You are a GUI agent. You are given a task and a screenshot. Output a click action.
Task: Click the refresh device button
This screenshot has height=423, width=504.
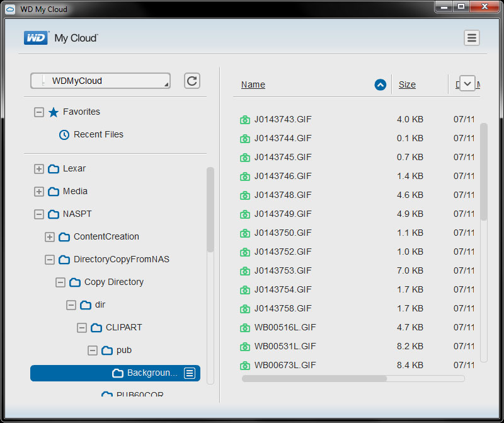[x=192, y=81]
